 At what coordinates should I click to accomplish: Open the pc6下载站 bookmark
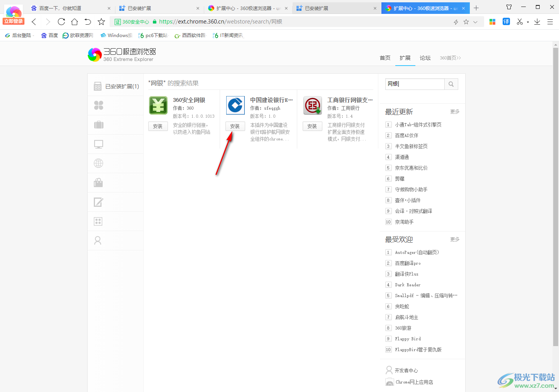tap(153, 35)
